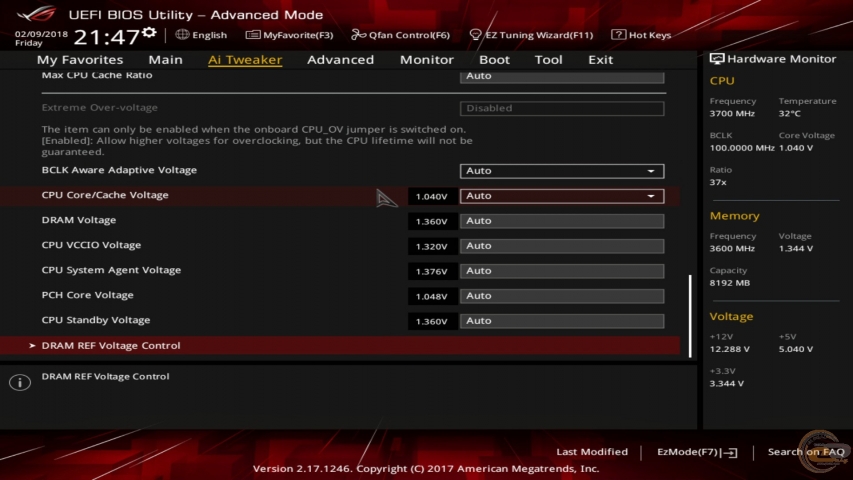853x480 pixels.
Task: Click the Last Modified button
Action: pos(592,452)
